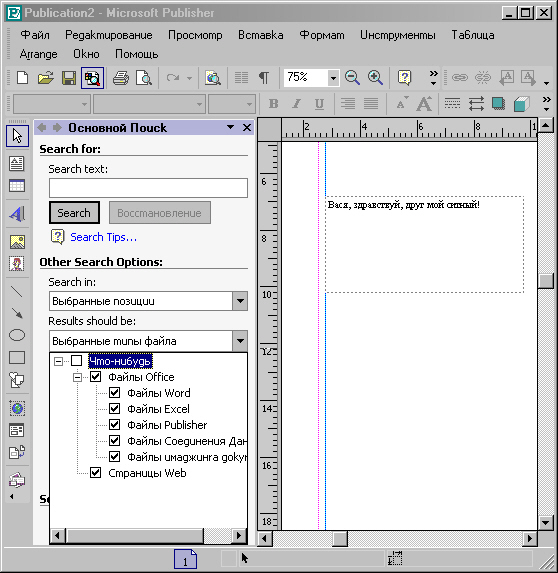The width and height of the screenshot is (558, 573).
Task: Uncheck the Файлы Office checkbox
Action: [x=95, y=377]
